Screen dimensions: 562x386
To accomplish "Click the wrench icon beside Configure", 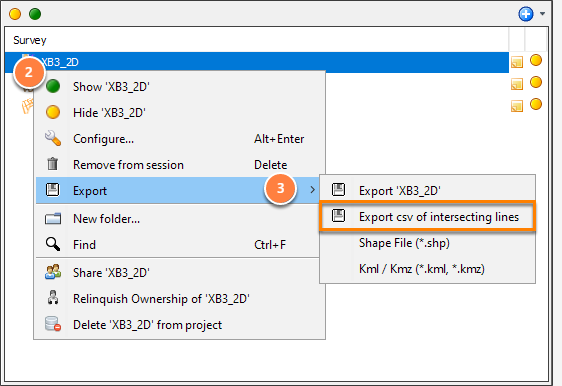I will click(53, 138).
